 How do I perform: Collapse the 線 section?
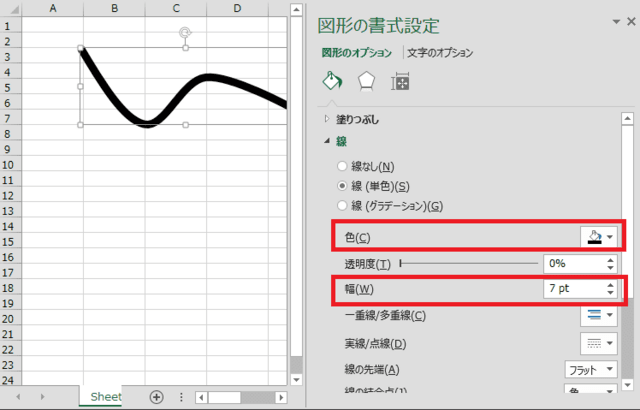[327, 143]
